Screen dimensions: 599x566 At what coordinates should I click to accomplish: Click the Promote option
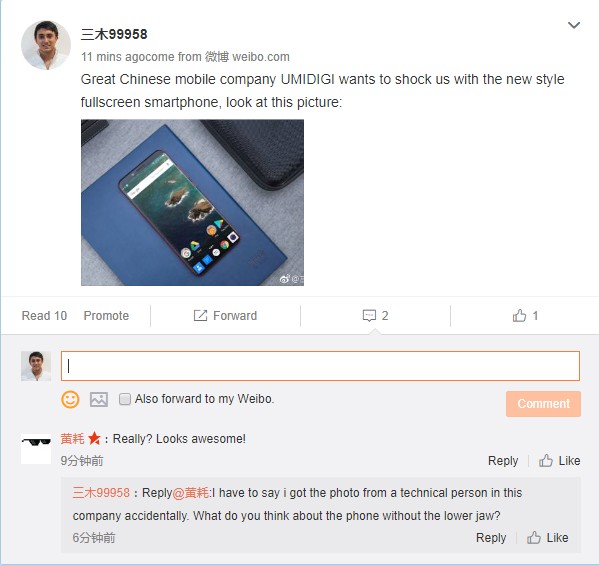click(x=106, y=315)
